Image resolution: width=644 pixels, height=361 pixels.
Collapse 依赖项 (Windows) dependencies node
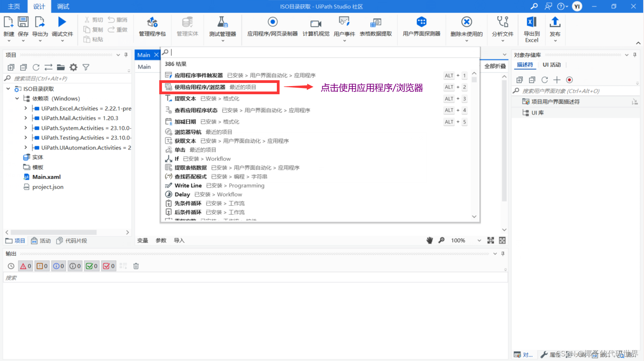[17, 99]
